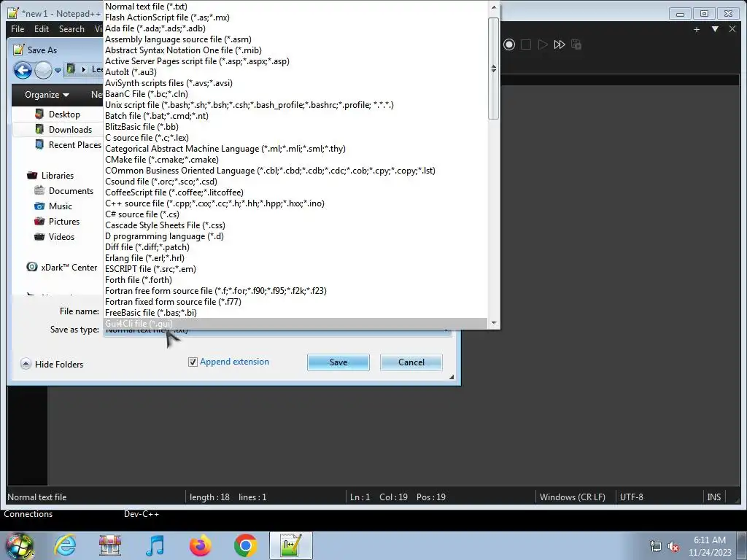Image resolution: width=747 pixels, height=560 pixels.
Task: Click file type list scroll-down arrow
Action: click(494, 323)
